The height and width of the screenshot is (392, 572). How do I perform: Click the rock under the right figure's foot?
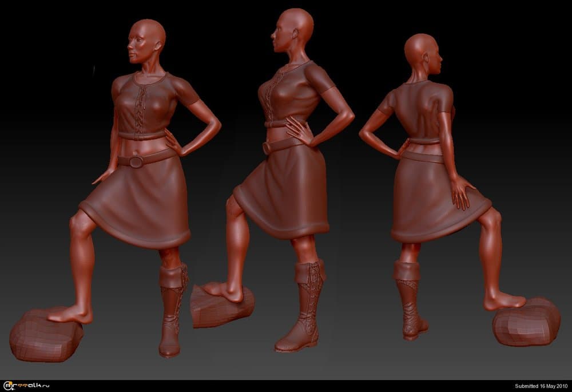(525, 323)
